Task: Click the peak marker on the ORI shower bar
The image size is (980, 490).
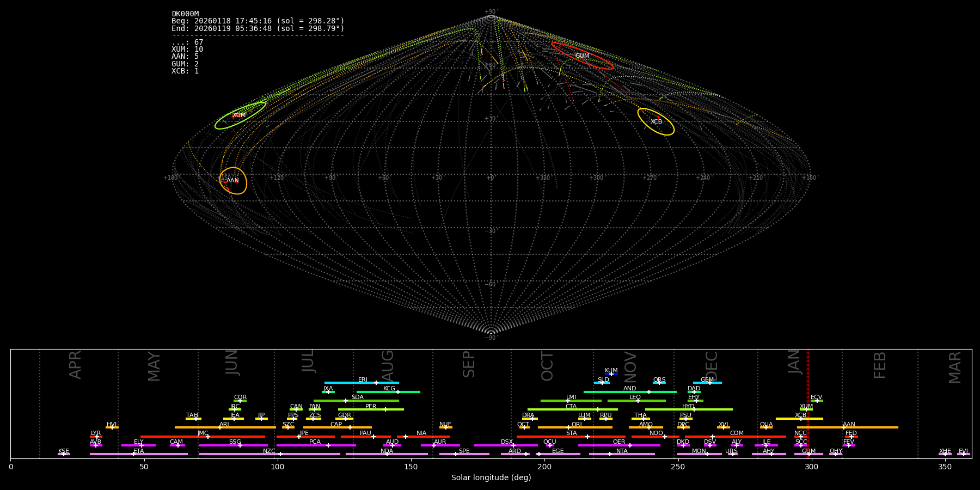Action: [x=568, y=427]
